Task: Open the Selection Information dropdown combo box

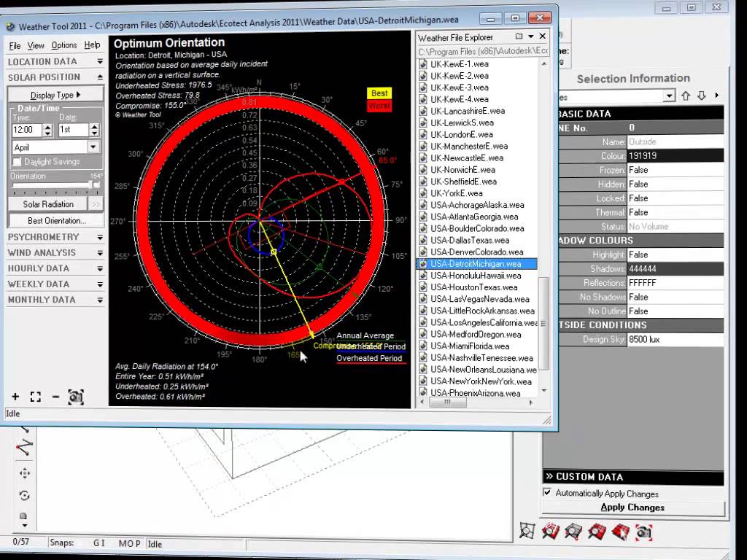Action: tap(669, 96)
